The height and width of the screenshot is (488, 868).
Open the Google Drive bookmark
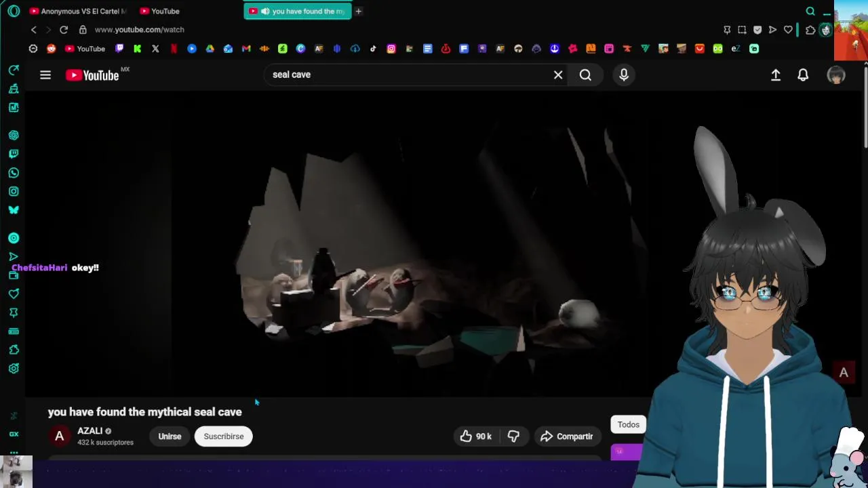pyautogui.click(x=210, y=49)
